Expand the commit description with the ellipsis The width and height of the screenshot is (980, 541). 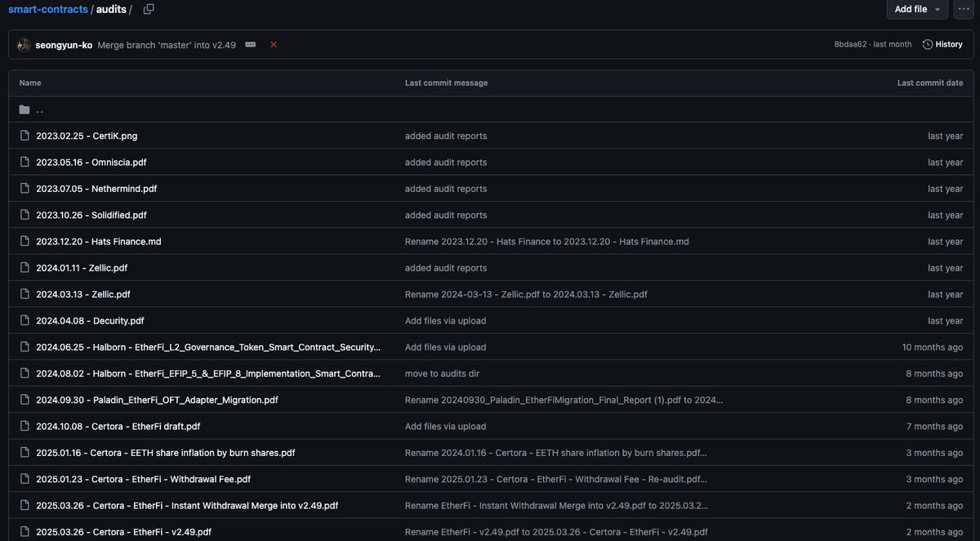pyautogui.click(x=250, y=44)
